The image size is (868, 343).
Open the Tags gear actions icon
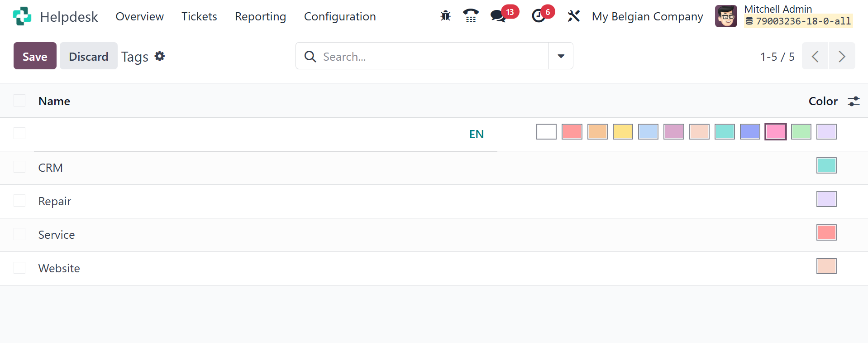(160, 56)
